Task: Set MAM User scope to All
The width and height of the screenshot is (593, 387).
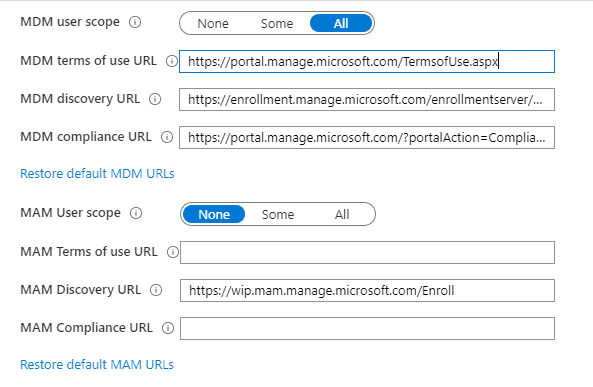Action: point(342,214)
